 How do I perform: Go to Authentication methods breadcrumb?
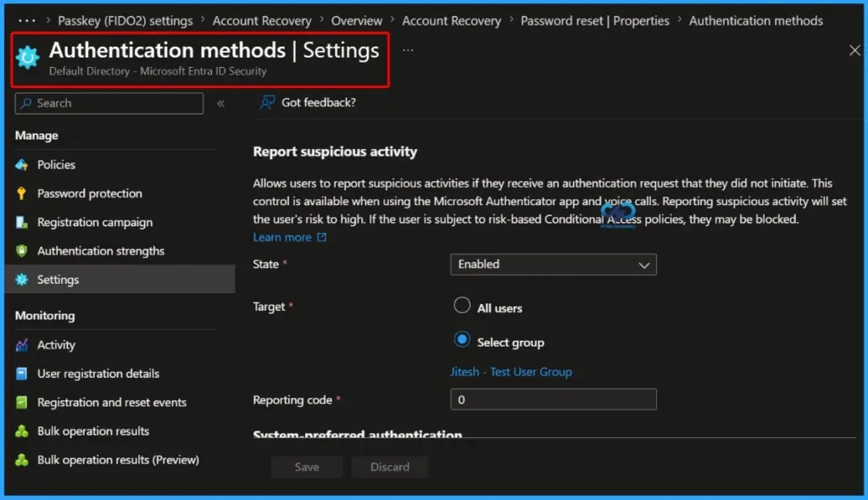pos(755,20)
